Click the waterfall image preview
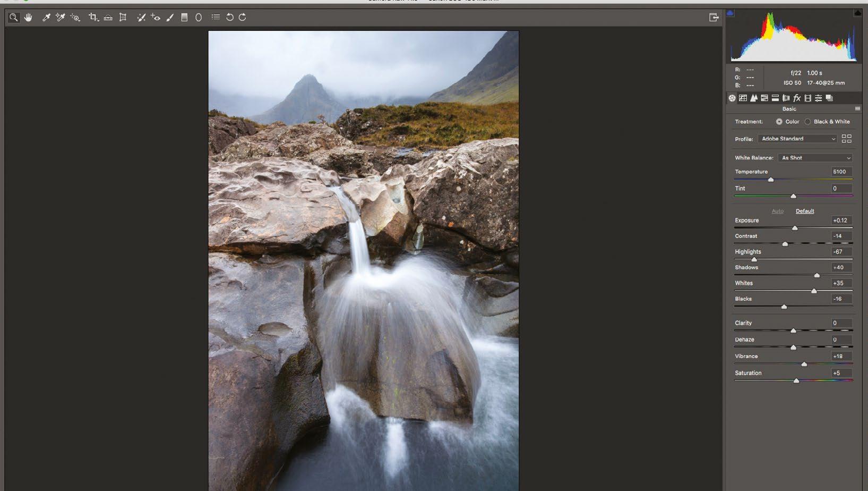868x491 pixels. 363,261
